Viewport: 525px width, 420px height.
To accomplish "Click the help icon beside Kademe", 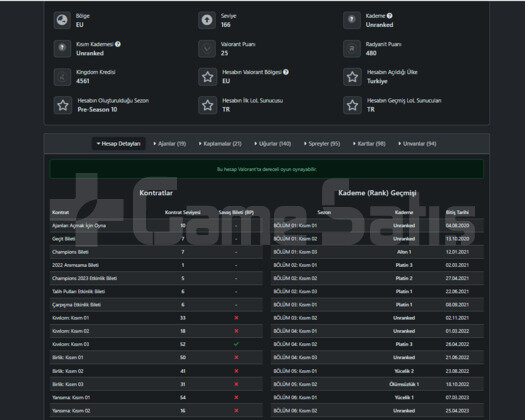I will point(389,16).
